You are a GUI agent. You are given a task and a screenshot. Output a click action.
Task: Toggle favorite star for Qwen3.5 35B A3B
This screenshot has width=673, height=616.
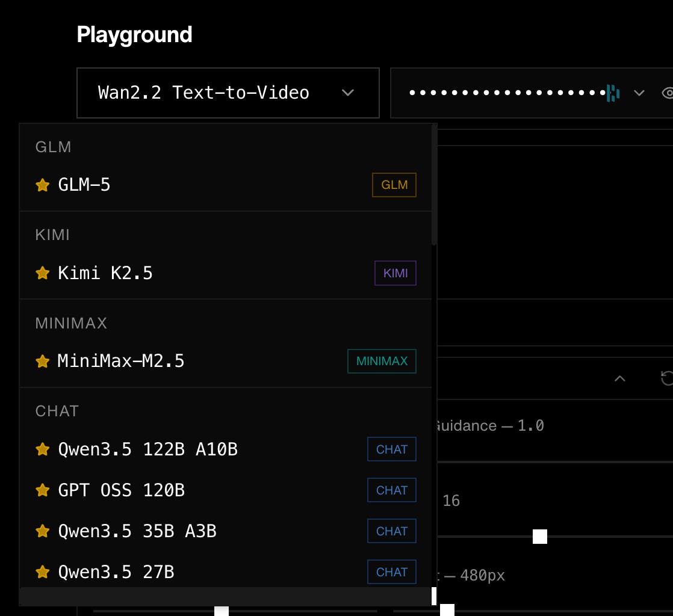[43, 531]
